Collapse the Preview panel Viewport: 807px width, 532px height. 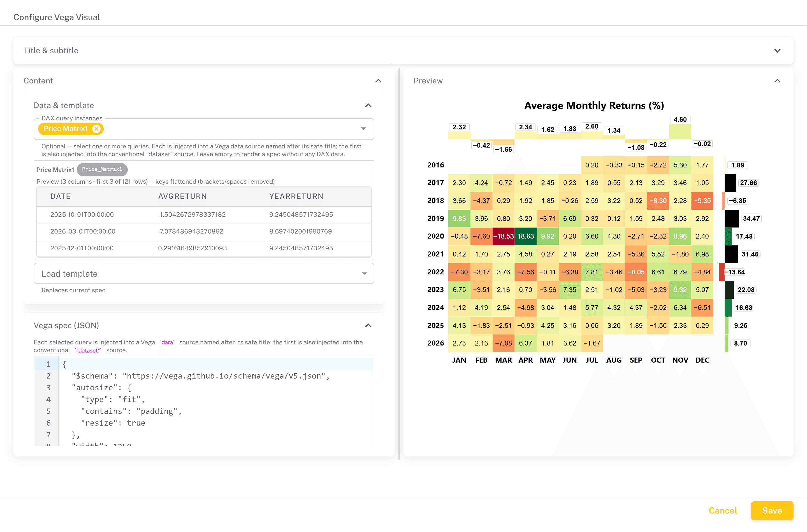tap(777, 81)
